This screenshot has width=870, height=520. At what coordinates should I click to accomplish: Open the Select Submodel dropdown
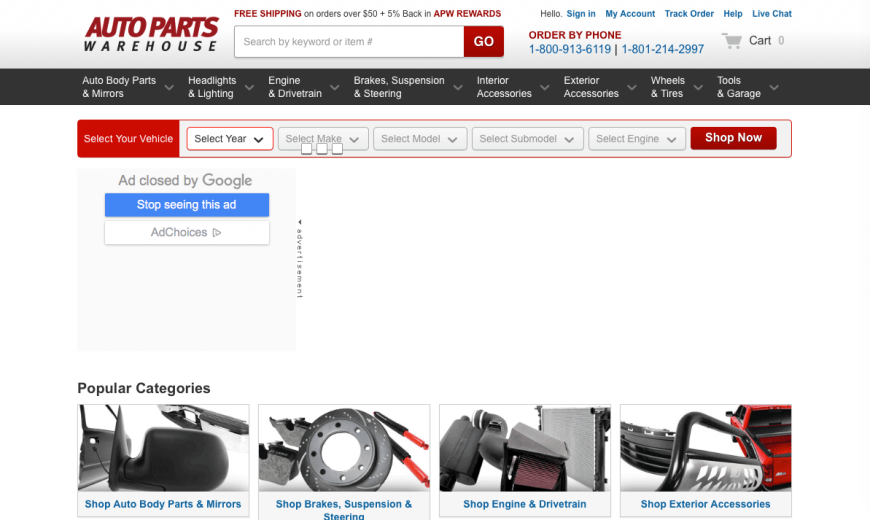(x=528, y=139)
